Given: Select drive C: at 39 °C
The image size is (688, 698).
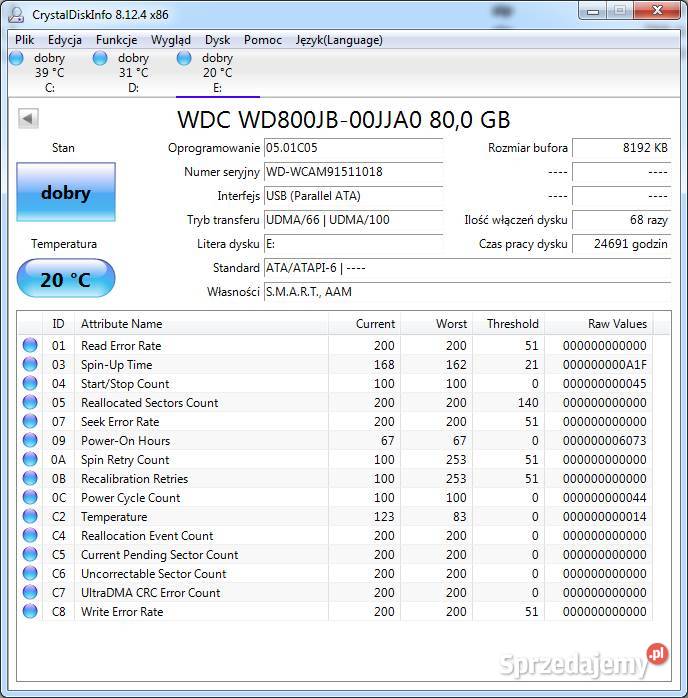Looking at the screenshot, I should [49, 73].
